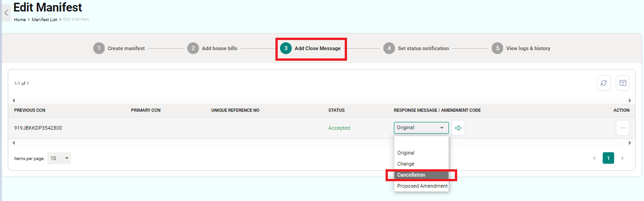Pick Proposed Amendment option
The height and width of the screenshot is (201, 644).
(x=421, y=186)
